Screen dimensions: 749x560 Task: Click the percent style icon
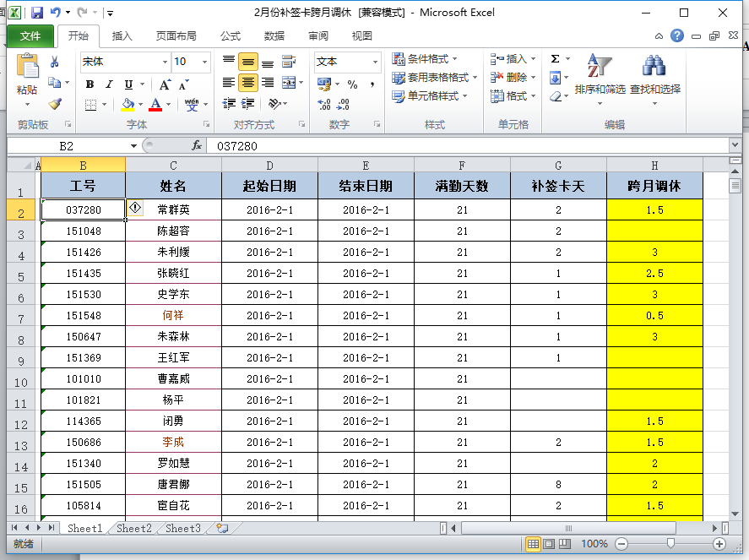352,84
